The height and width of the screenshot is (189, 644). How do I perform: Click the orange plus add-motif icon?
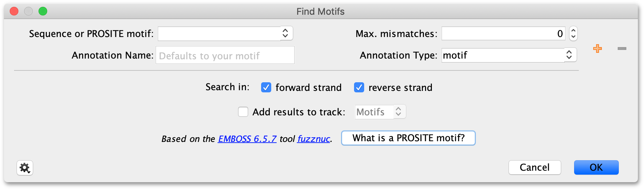[598, 49]
